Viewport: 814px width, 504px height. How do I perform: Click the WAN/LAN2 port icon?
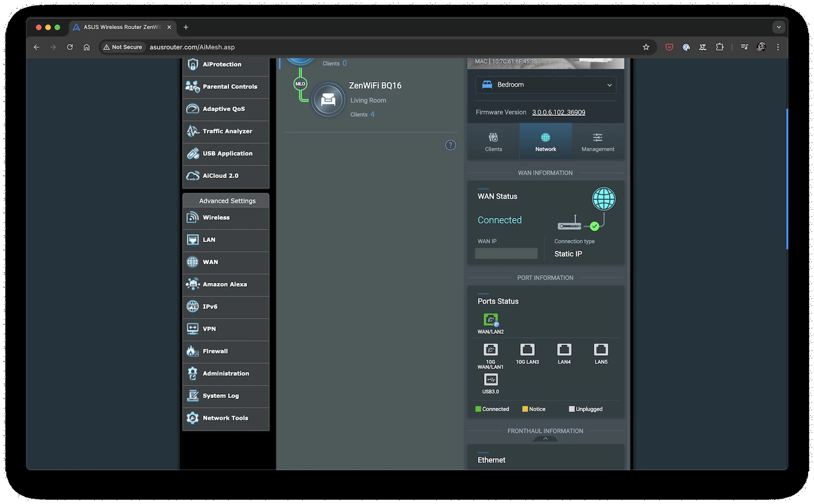click(x=491, y=320)
